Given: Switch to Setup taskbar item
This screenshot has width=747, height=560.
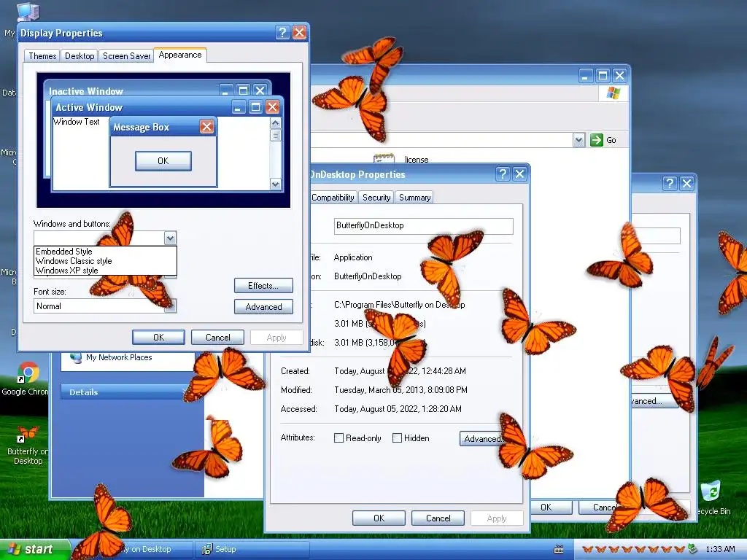Looking at the screenshot, I should 252,549.
